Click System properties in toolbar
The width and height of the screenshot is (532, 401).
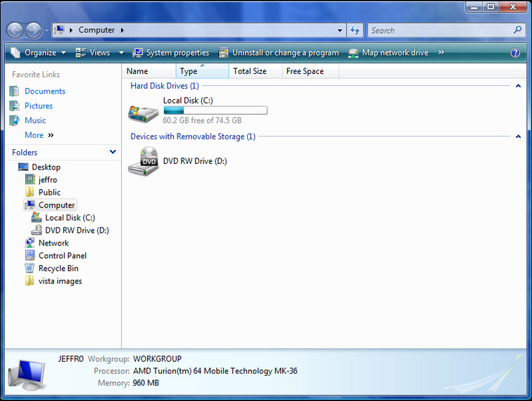click(x=171, y=53)
